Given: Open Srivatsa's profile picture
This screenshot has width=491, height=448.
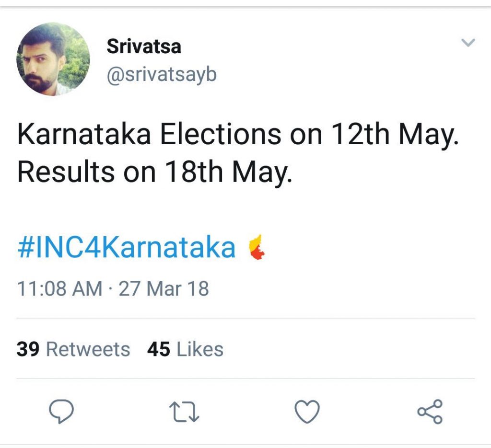Looking at the screenshot, I should point(53,59).
